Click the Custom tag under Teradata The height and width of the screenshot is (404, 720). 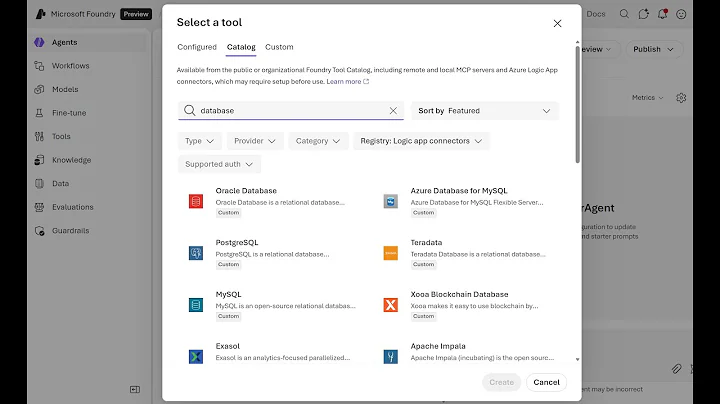[423, 264]
